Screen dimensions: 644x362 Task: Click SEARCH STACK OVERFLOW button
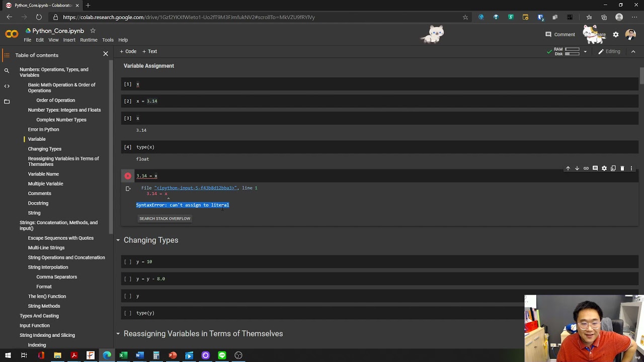point(165,218)
